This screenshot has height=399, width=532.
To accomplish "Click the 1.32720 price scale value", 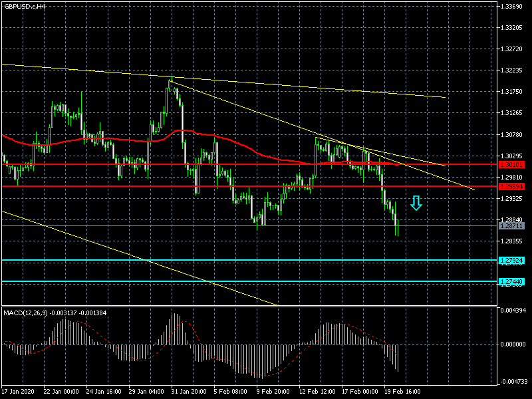I will coord(511,49).
